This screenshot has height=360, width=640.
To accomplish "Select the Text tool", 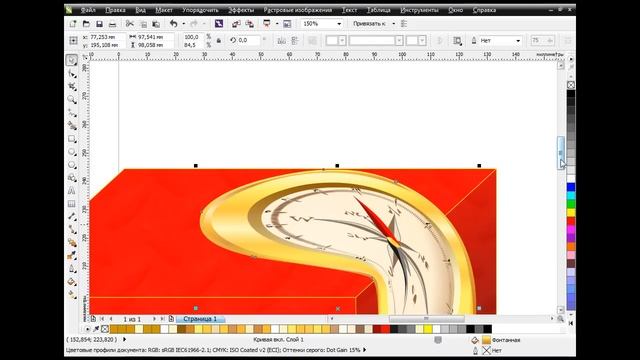I will tap(72, 191).
